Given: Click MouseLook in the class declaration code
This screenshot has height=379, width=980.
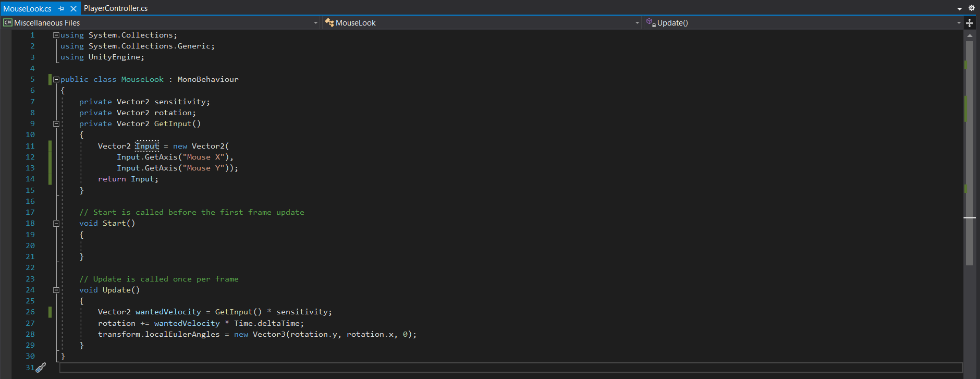Looking at the screenshot, I should pyautogui.click(x=142, y=79).
